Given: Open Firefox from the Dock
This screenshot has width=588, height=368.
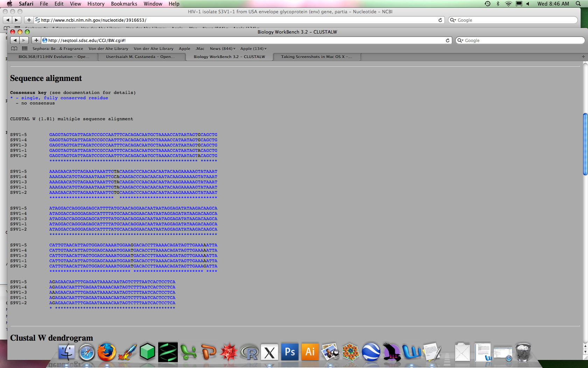Looking at the screenshot, I should (x=106, y=352).
